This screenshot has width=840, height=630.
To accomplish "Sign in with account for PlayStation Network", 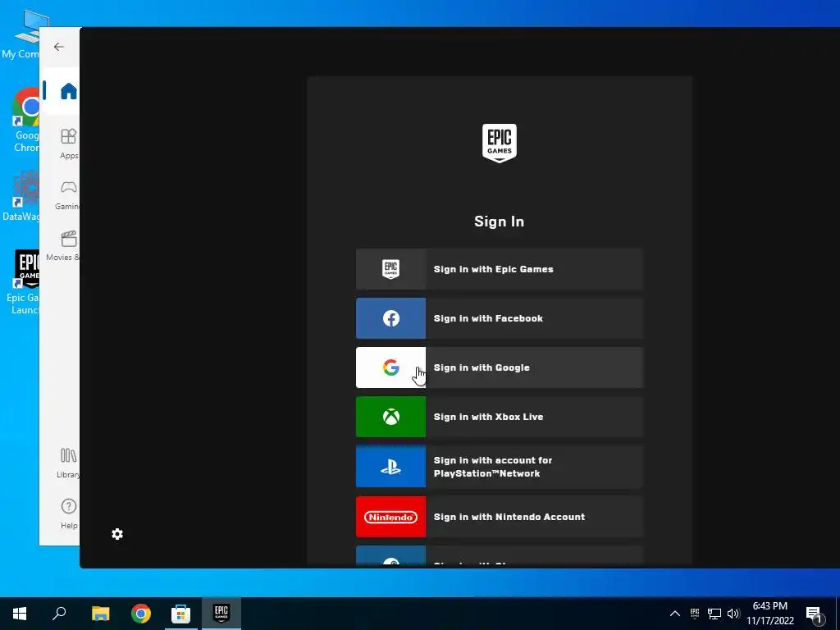I will pyautogui.click(x=500, y=467).
